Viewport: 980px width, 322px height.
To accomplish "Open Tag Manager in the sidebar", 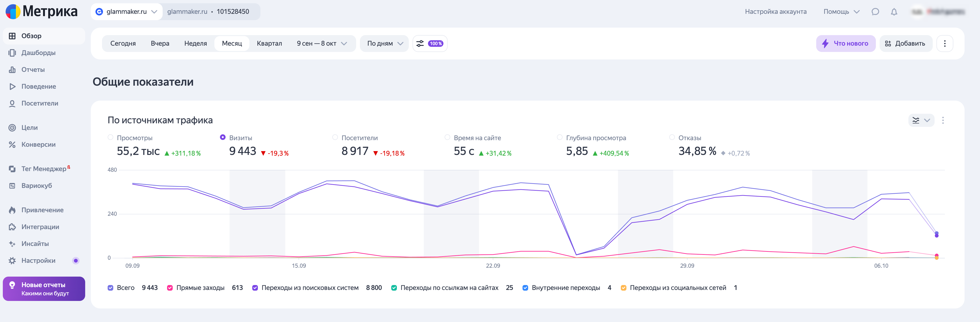I will tap(43, 169).
